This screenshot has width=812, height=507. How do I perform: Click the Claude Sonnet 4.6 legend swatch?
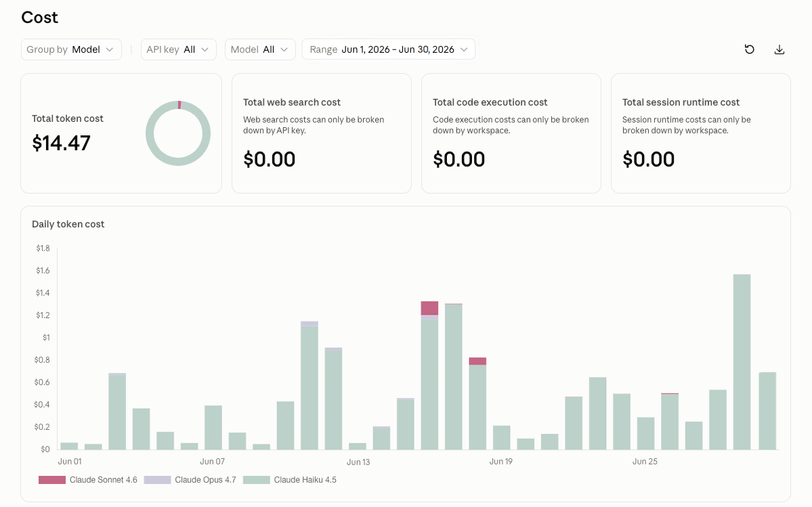(x=51, y=480)
